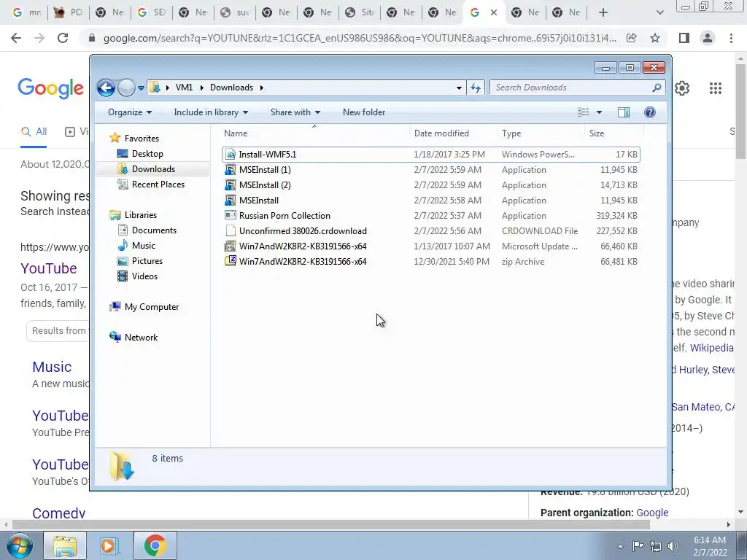This screenshot has width=747, height=560.
Task: Click the Explorer refresh button beside address bar
Action: (476, 87)
